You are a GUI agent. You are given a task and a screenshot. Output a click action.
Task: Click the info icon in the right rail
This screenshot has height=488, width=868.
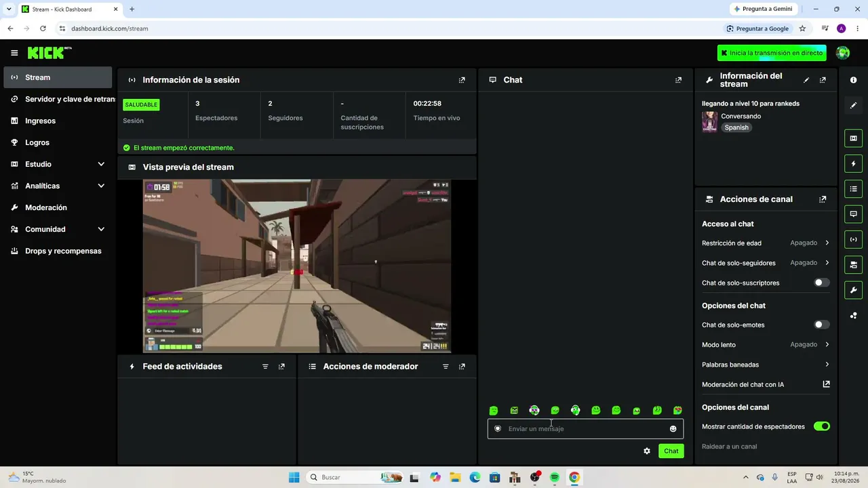[x=853, y=80]
